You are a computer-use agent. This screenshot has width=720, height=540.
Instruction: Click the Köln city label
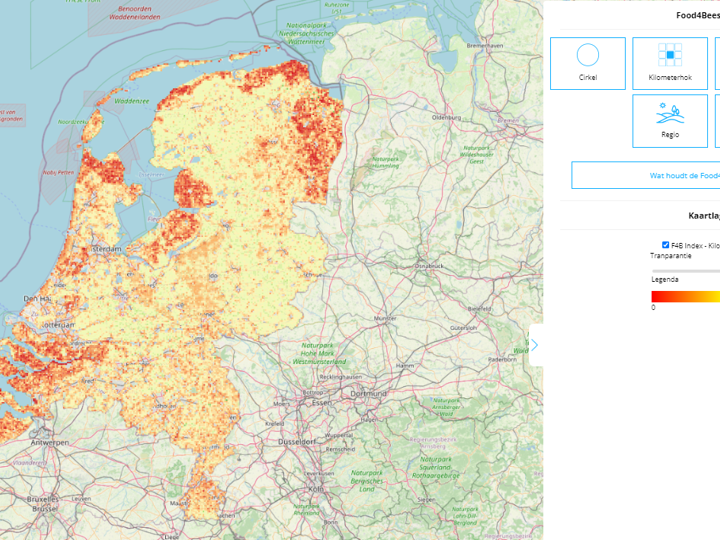[x=317, y=488]
